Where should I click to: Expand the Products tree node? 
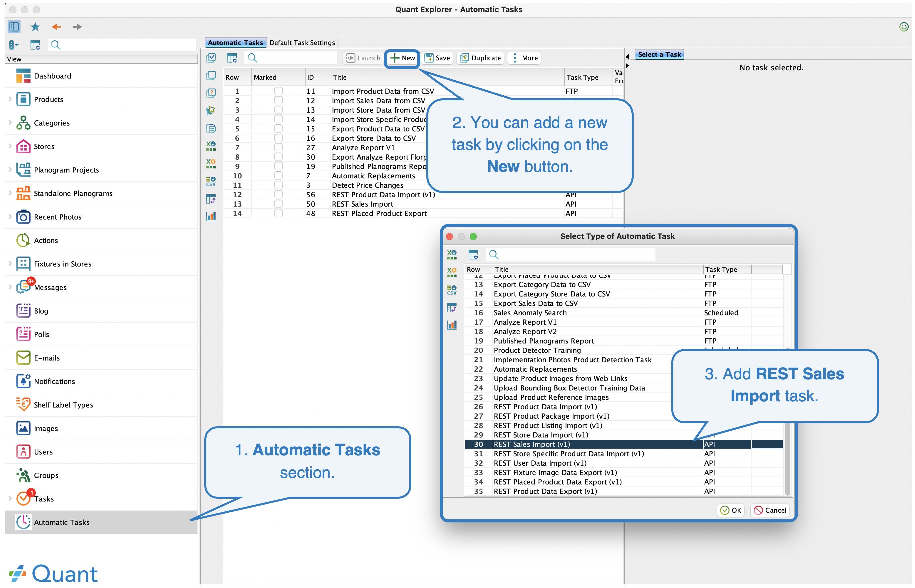[x=10, y=99]
